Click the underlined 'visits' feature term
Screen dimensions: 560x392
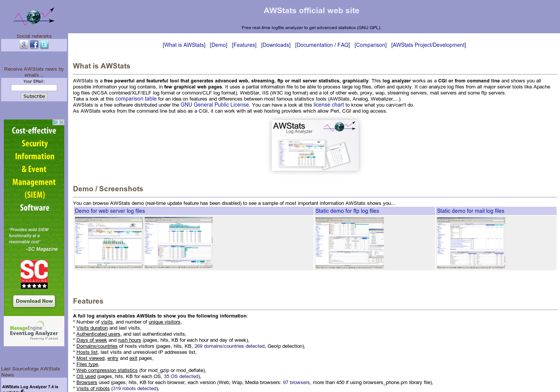coord(107,322)
